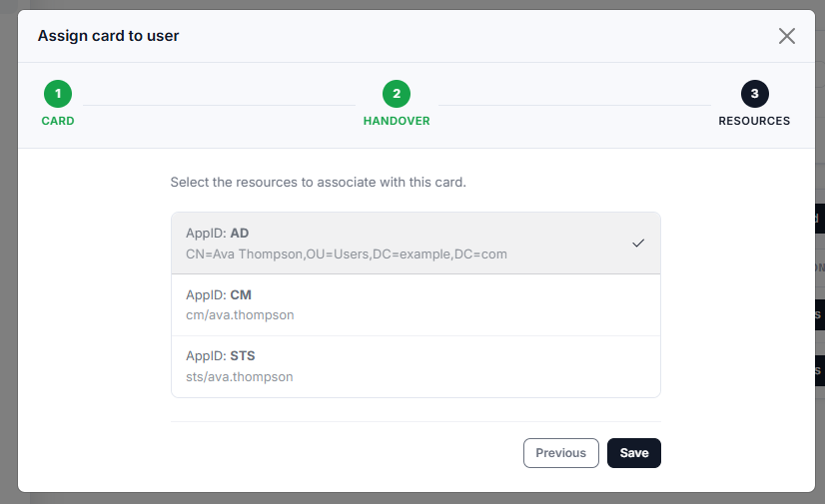825x504 pixels.
Task: Click the CARD step label
Action: [x=58, y=121]
